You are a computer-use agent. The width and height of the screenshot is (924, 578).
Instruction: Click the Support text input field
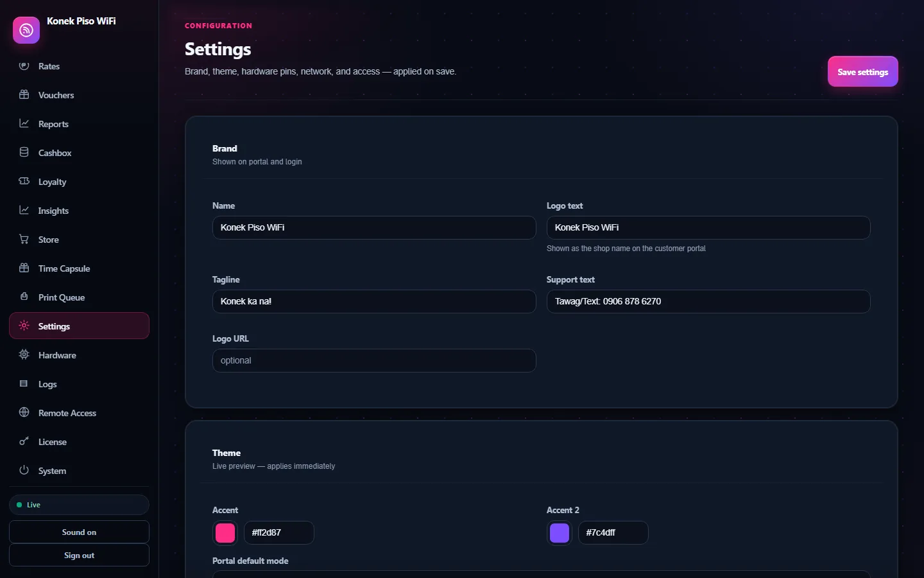708,301
